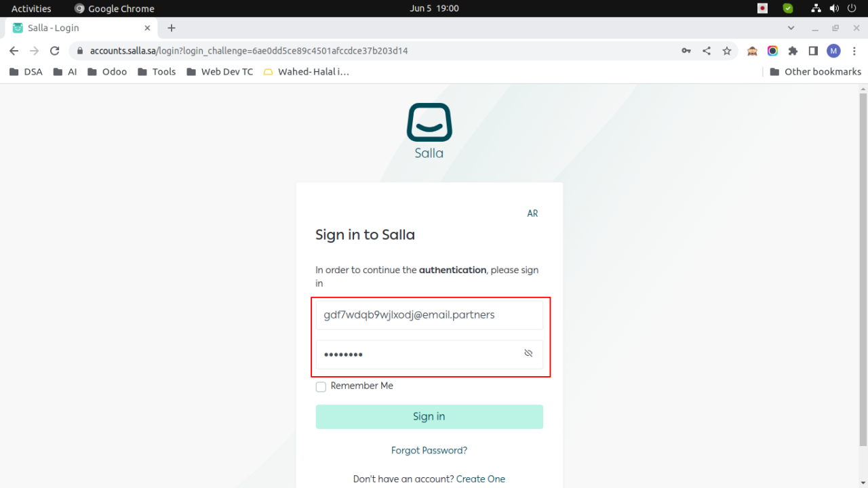Click the Sign in button
The height and width of the screenshot is (488, 868).
click(x=429, y=416)
